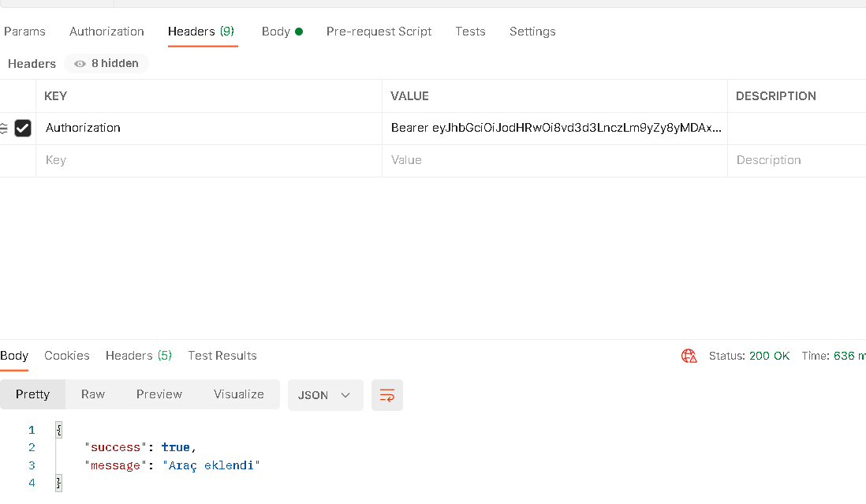Switch to Raw response view
This screenshot has height=504, width=866.
pyautogui.click(x=92, y=394)
